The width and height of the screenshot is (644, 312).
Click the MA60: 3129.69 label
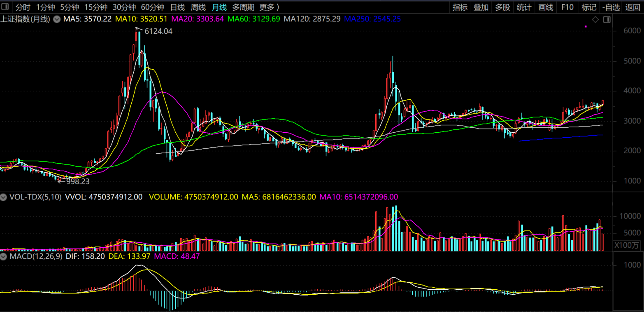coord(254,19)
